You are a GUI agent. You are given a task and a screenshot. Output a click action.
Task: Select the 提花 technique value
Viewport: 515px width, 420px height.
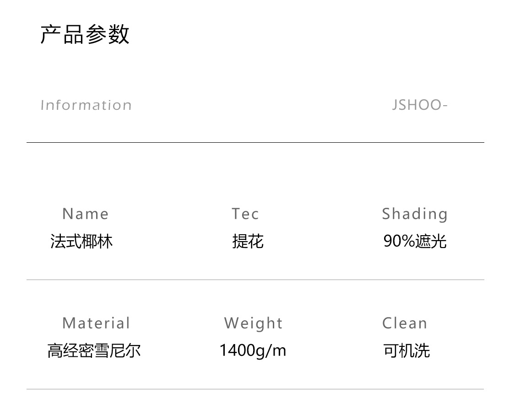(248, 241)
